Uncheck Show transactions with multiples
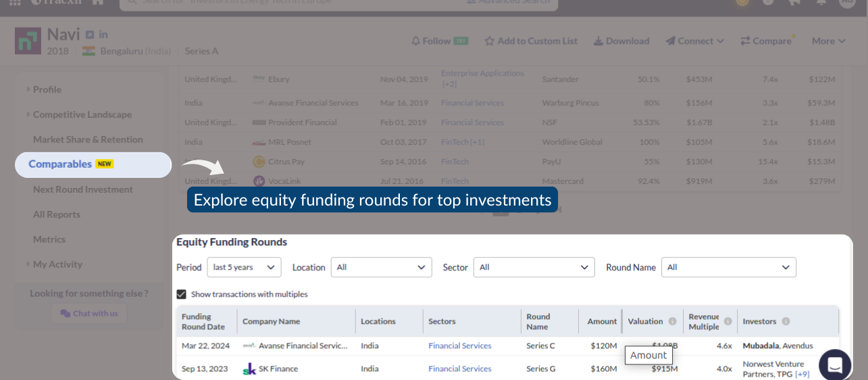The image size is (868, 380). (x=181, y=294)
